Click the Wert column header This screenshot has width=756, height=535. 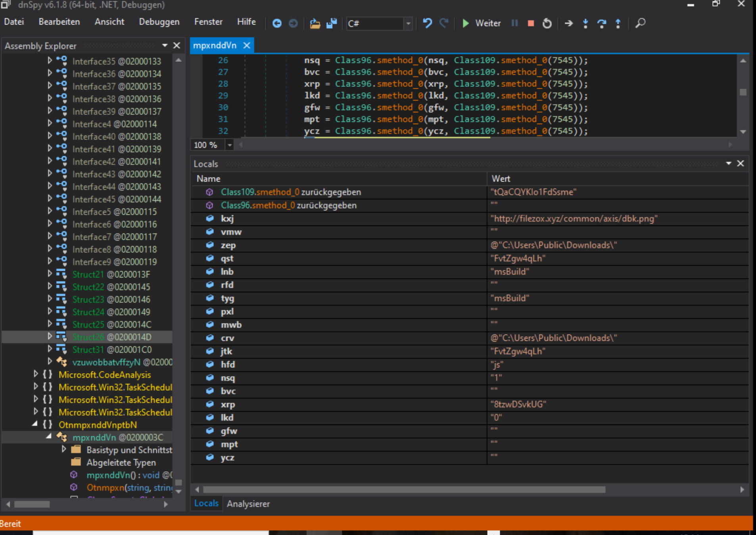pyautogui.click(x=617, y=179)
